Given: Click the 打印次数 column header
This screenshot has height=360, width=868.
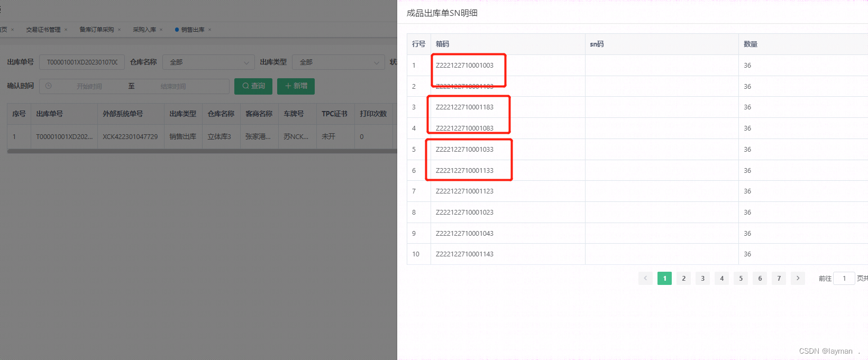Looking at the screenshot, I should click(x=373, y=114).
